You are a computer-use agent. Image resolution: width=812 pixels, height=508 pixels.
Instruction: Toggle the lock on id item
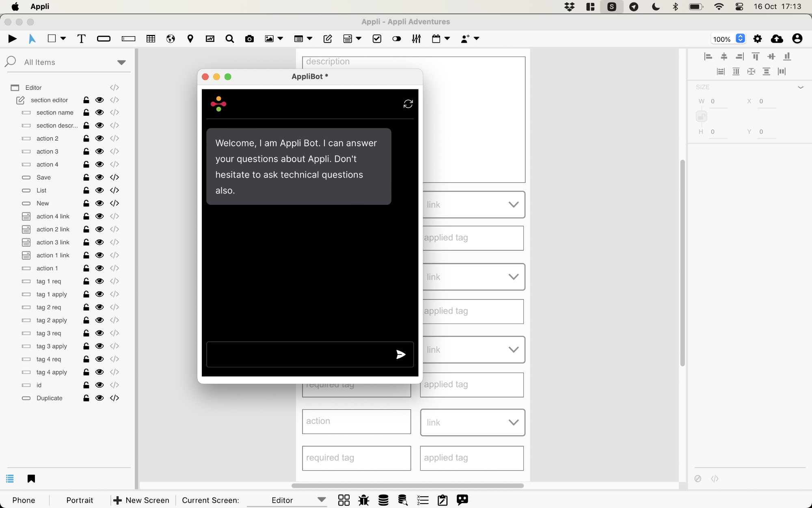click(86, 385)
